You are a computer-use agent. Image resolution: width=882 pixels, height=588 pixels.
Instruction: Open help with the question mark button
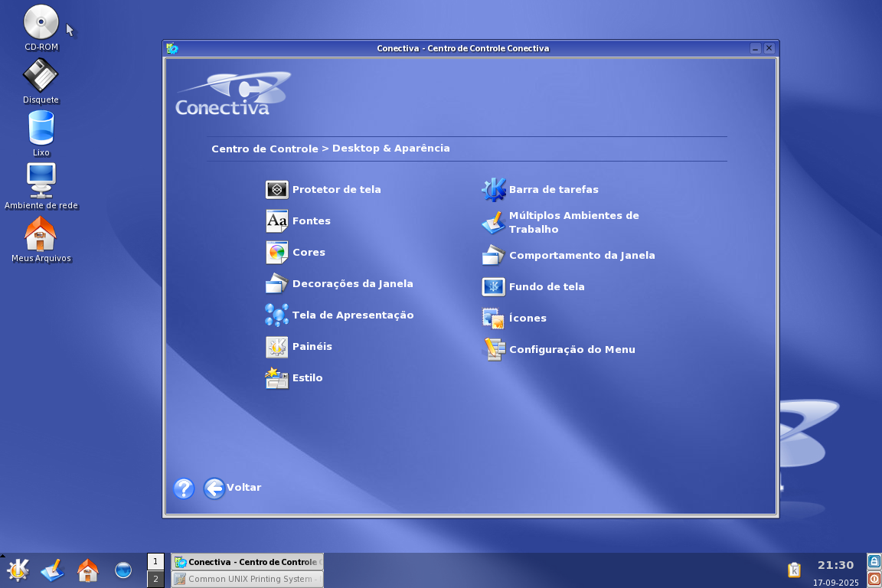[183, 488]
